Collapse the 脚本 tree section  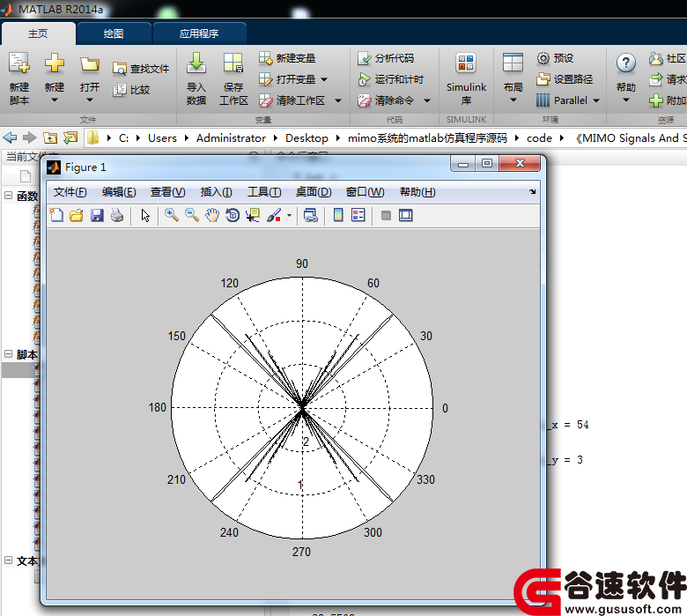[x=8, y=353]
